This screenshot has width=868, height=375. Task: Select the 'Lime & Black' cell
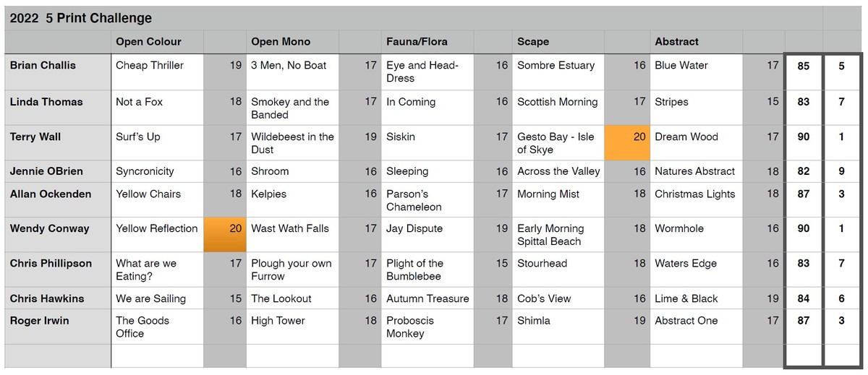696,298
